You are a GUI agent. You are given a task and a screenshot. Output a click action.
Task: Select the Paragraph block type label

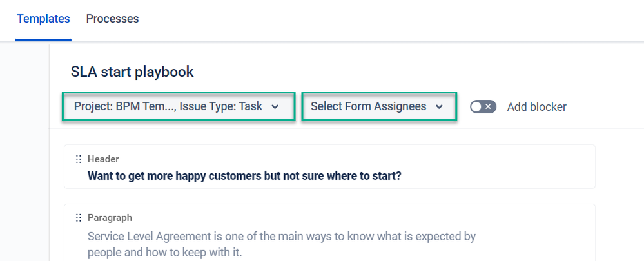click(110, 218)
